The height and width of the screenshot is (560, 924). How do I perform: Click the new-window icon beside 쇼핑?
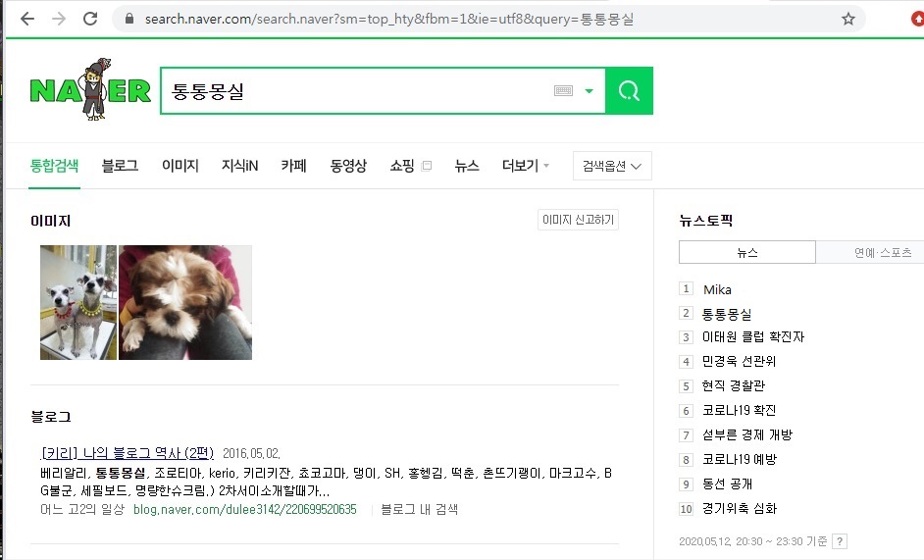tap(427, 166)
